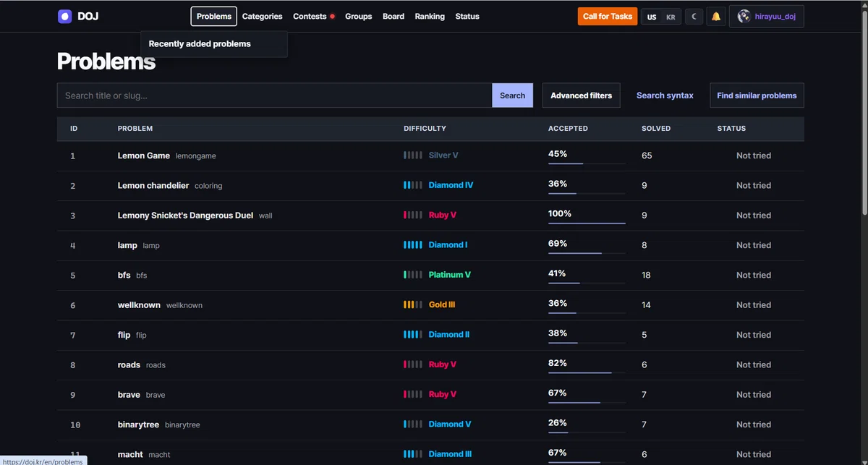Open the Board section
The width and height of the screenshot is (868, 465).
(393, 16)
